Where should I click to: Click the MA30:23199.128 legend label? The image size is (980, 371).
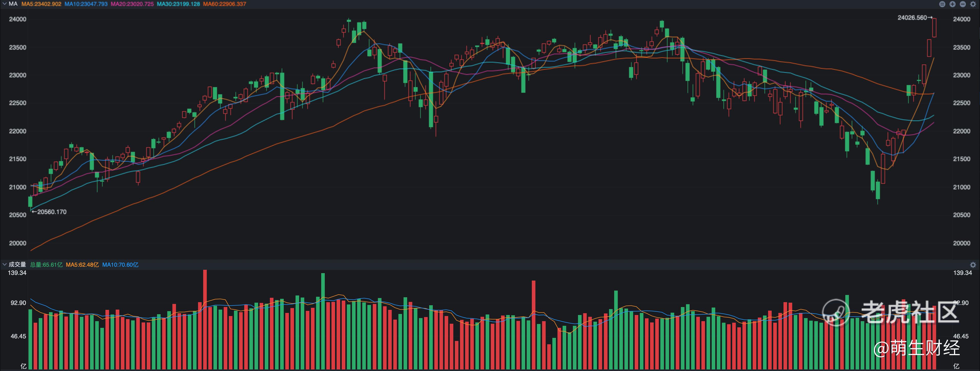178,4
